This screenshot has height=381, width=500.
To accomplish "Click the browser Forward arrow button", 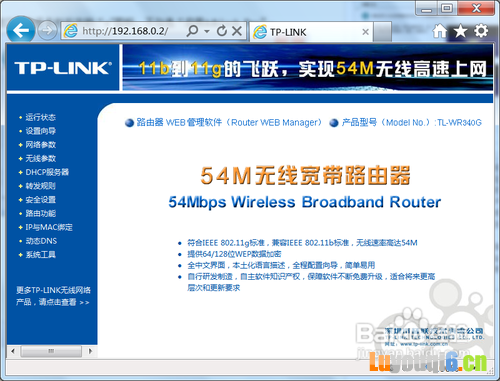I will [x=47, y=30].
